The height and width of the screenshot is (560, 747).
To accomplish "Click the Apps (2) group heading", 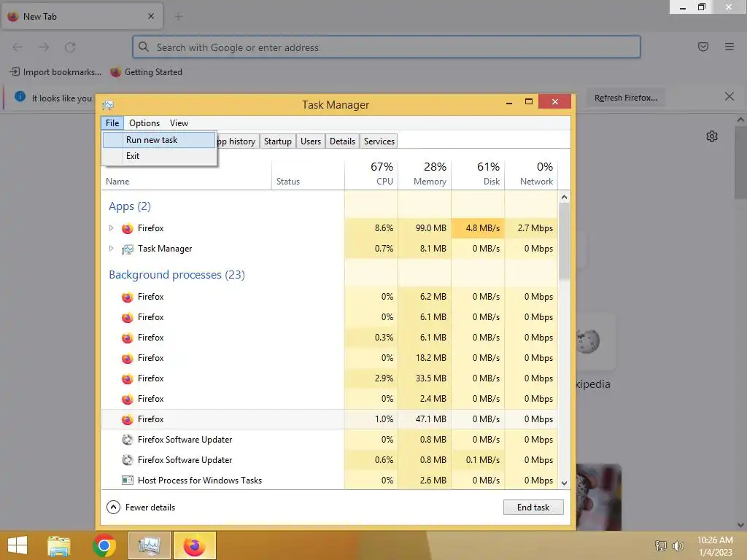I will pos(130,206).
